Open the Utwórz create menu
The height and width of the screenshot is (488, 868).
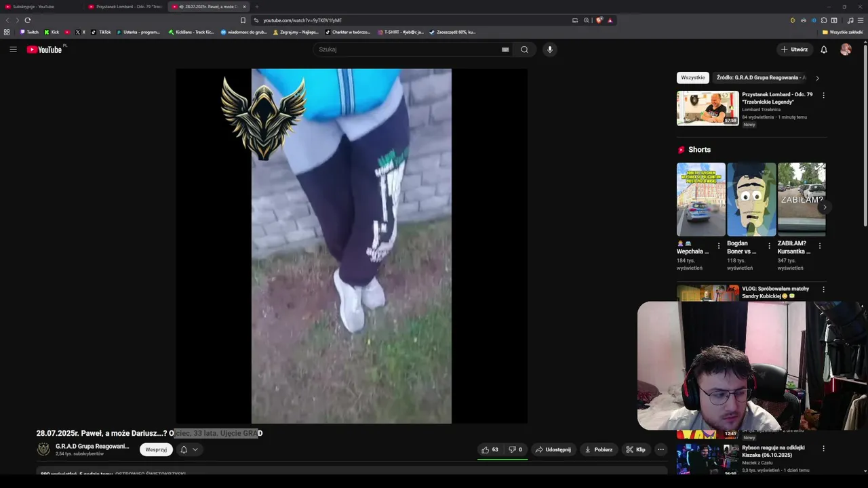[x=794, y=49]
